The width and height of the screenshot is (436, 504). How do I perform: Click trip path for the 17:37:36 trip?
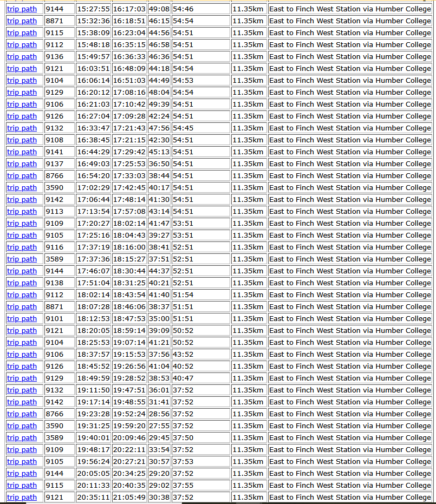22,259
